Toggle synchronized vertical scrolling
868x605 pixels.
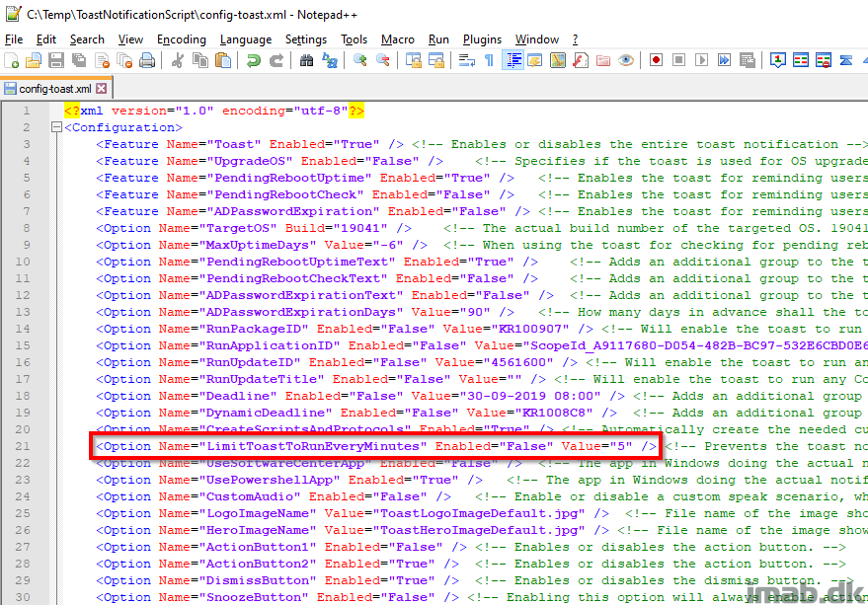click(414, 60)
